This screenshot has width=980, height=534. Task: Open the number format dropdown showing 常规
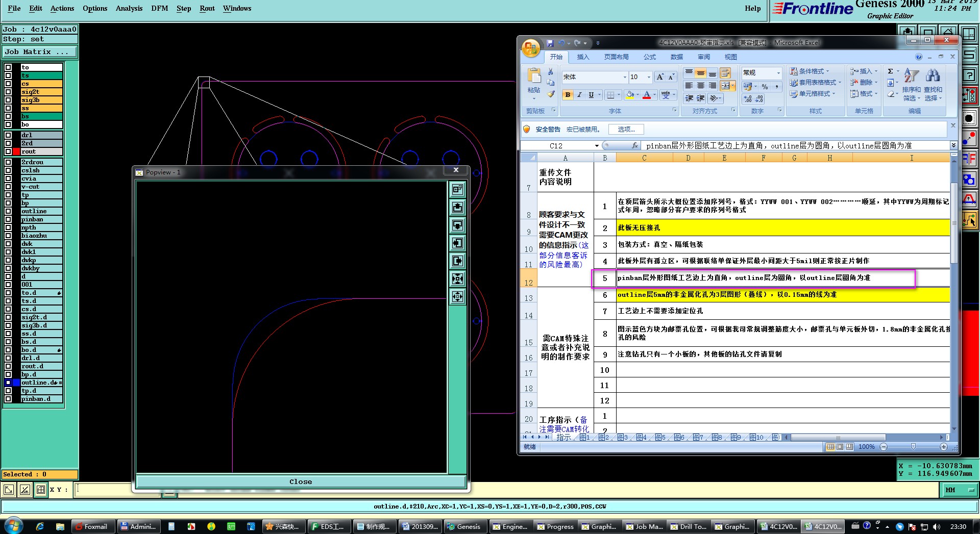click(x=778, y=73)
